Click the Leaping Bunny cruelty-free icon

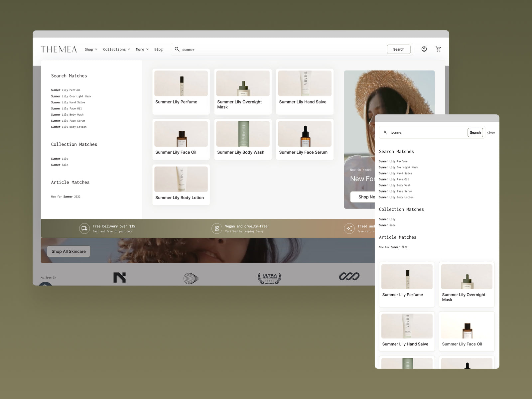217,228
